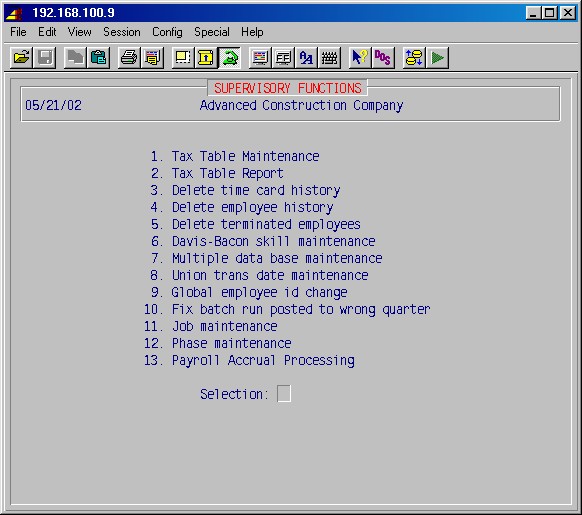Launch the DOS prompt toolbar icon
Viewport: 582px width, 515px height.
click(x=383, y=58)
